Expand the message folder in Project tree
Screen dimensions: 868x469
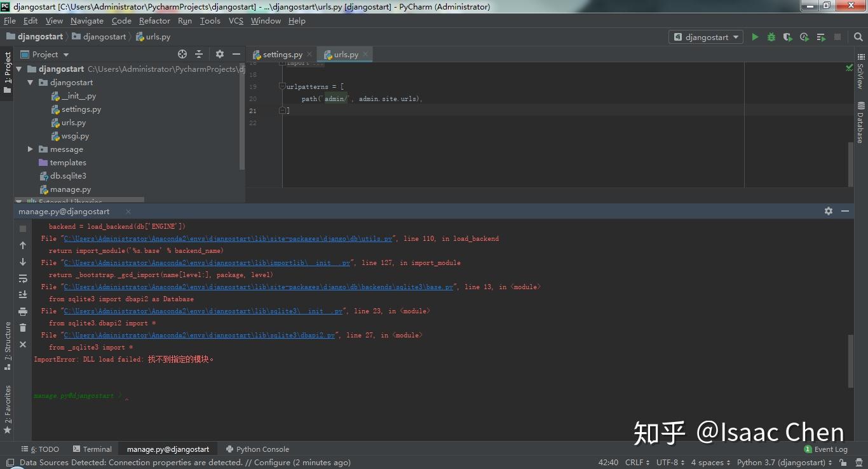point(30,149)
